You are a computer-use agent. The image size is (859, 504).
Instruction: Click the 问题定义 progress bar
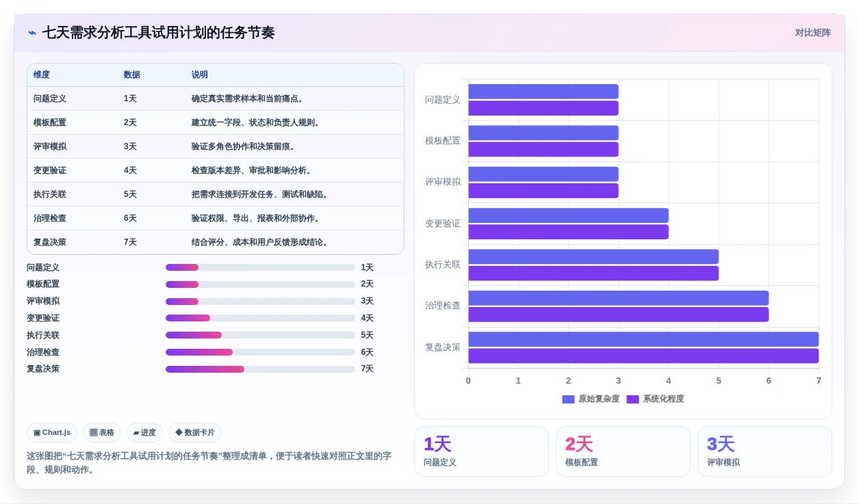point(260,267)
